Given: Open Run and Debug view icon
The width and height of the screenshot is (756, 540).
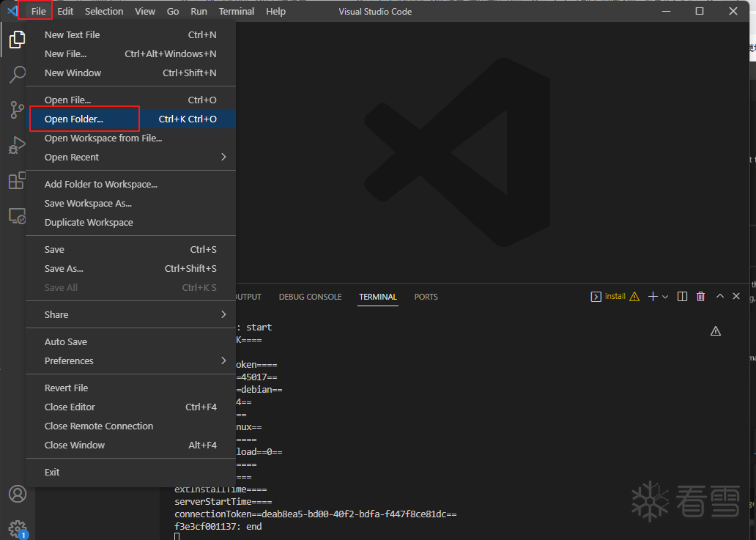Looking at the screenshot, I should click(x=18, y=145).
